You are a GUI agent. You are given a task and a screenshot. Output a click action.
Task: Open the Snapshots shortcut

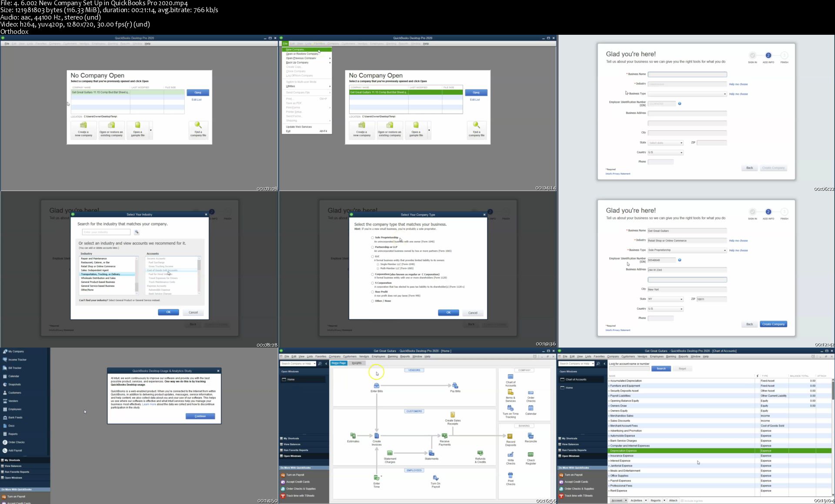(12, 385)
